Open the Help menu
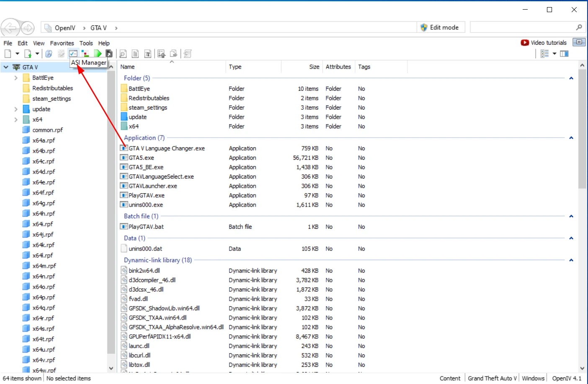 [x=104, y=43]
